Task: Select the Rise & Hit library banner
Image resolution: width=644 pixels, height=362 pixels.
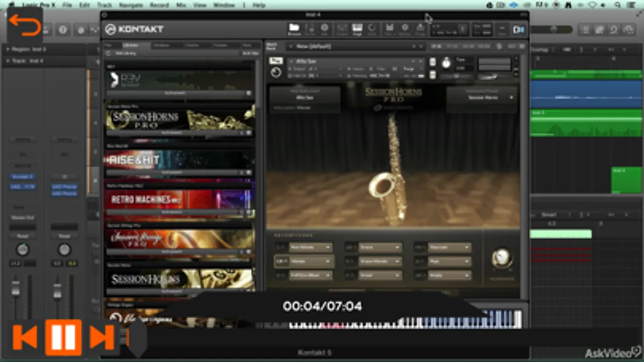Action: point(180,160)
